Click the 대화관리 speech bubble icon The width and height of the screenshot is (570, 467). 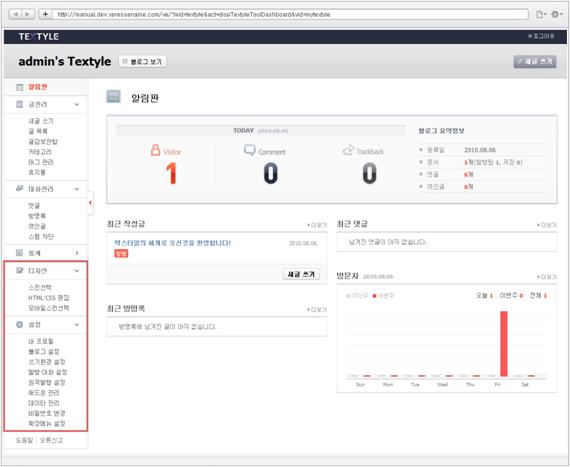coord(20,189)
